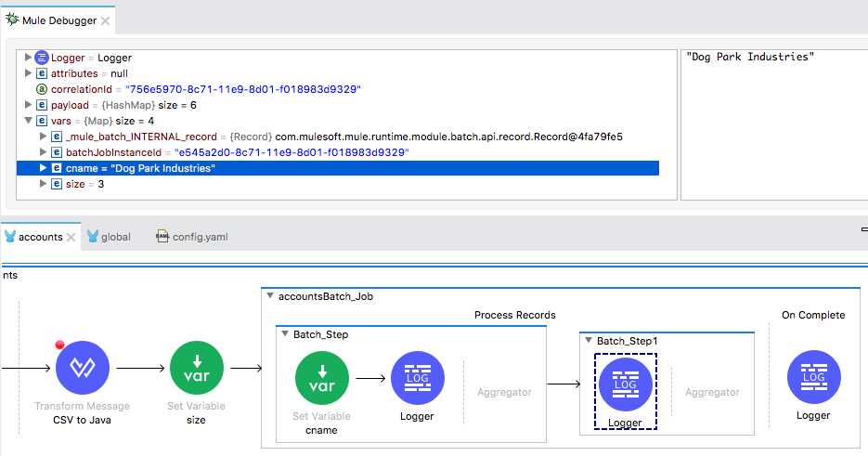Image resolution: width=868 pixels, height=456 pixels.
Task: Click the Mule icon on global tab
Action: (93, 237)
